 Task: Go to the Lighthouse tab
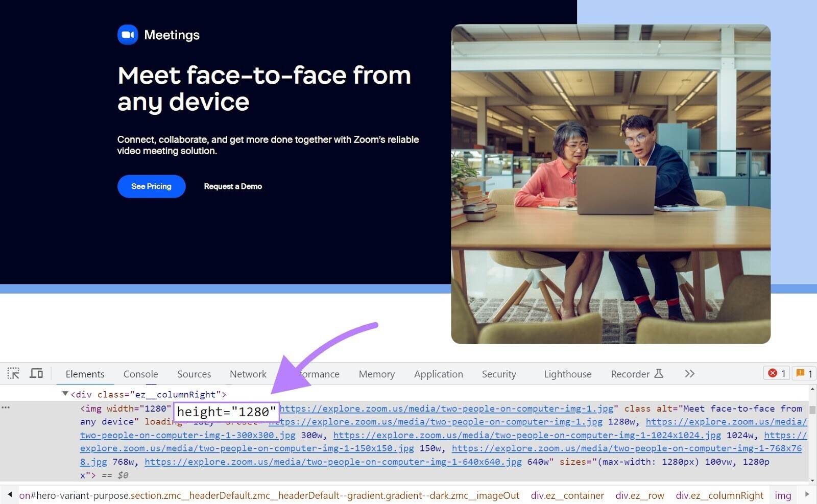point(567,374)
